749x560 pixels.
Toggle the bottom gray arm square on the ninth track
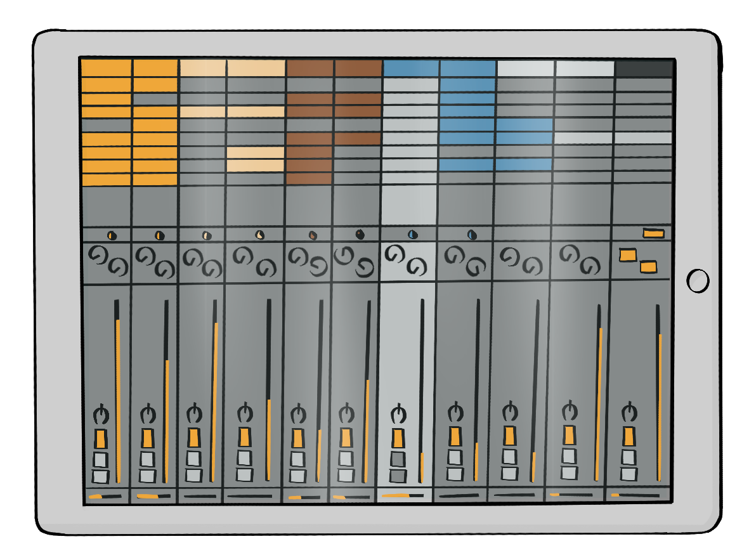pos(509,473)
